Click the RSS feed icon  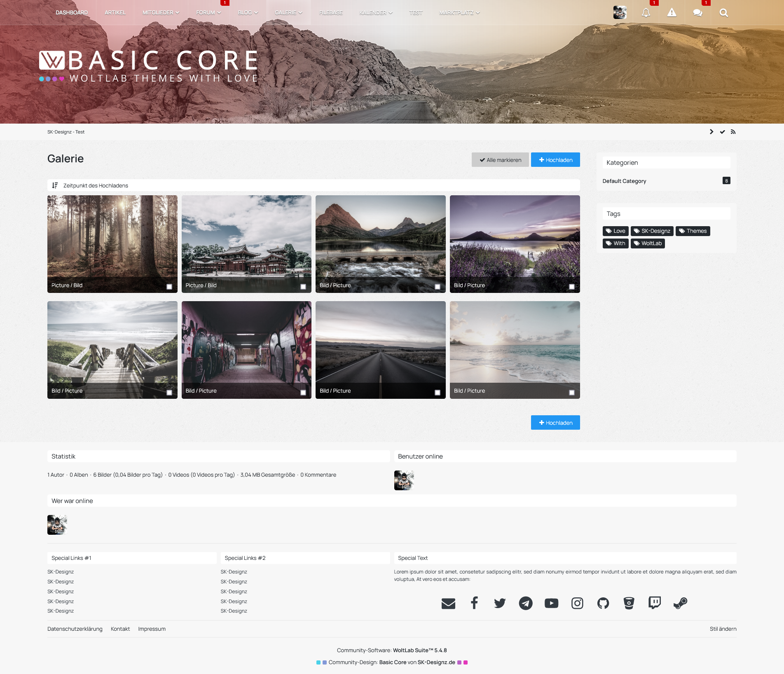(733, 132)
